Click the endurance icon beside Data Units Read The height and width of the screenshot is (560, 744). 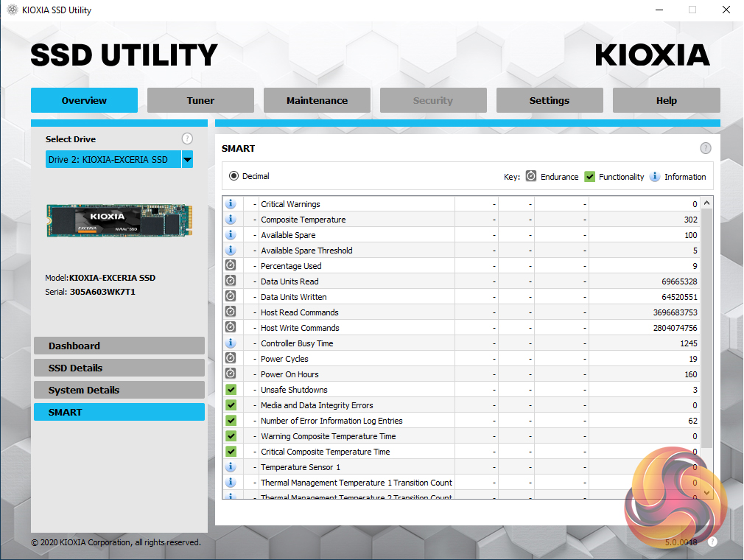[231, 281]
